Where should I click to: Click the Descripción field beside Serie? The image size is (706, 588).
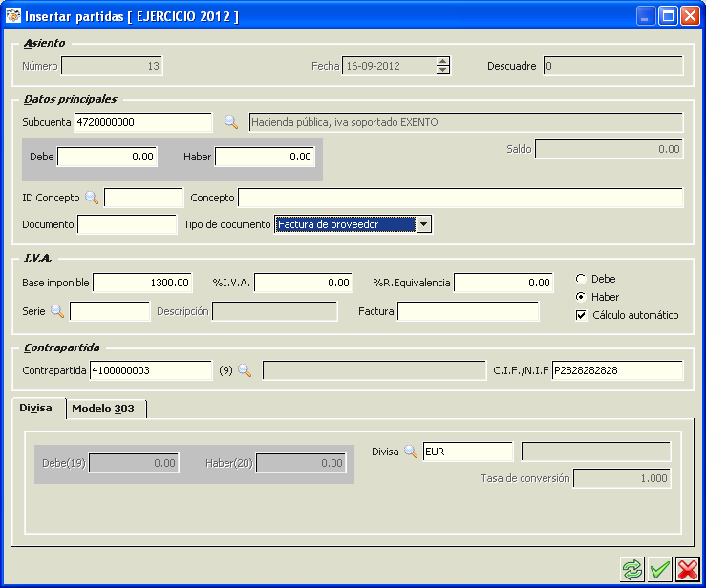tap(274, 311)
